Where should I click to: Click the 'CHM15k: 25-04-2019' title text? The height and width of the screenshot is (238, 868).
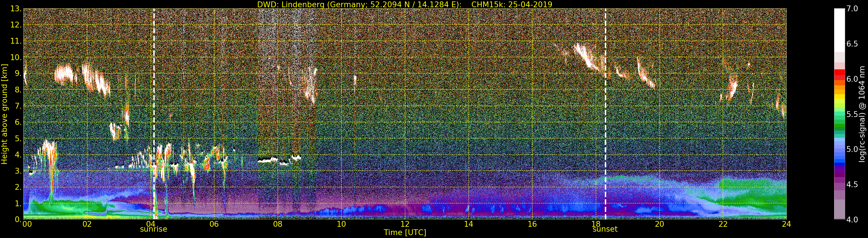[512, 4]
